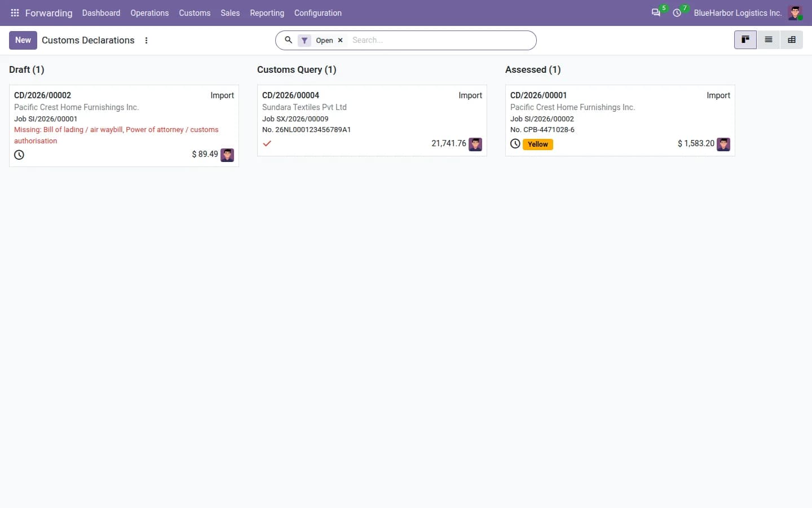Focus the search input field
The height and width of the screenshot is (508, 812).
pyautogui.click(x=440, y=40)
